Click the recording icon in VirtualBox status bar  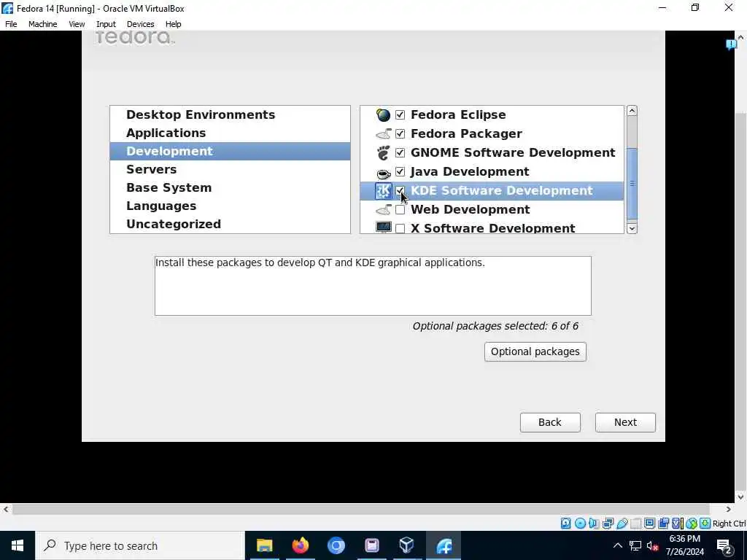click(663, 524)
